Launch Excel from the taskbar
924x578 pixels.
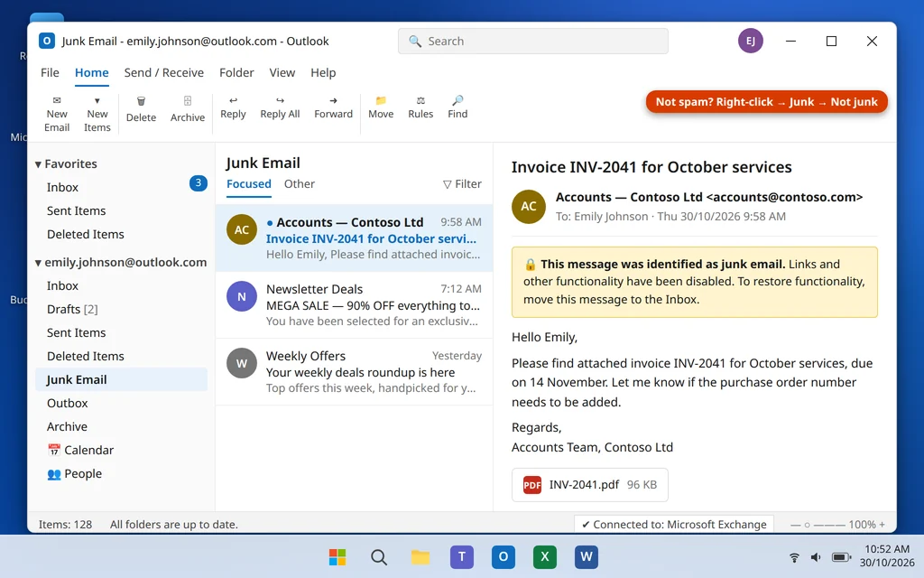tap(544, 556)
